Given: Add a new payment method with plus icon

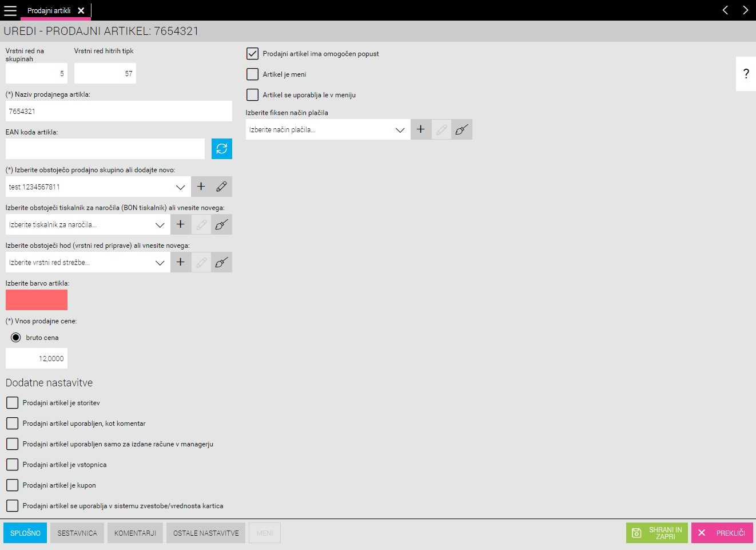Looking at the screenshot, I should (421, 129).
